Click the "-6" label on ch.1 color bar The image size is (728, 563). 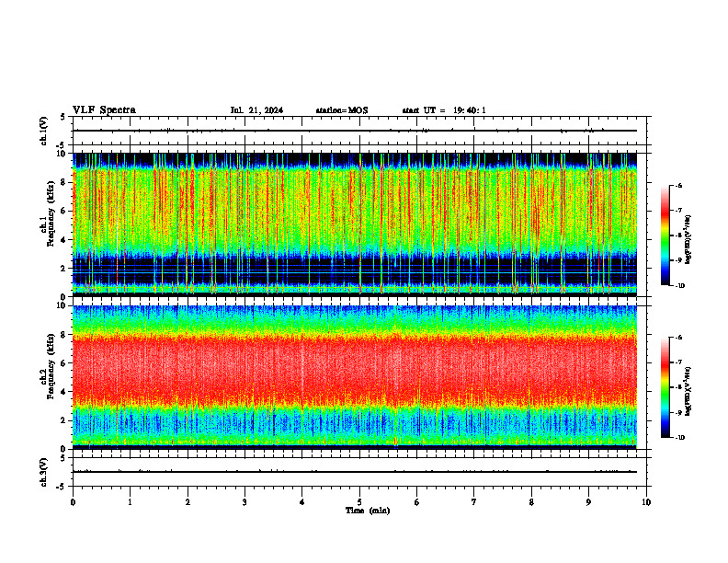click(x=679, y=185)
